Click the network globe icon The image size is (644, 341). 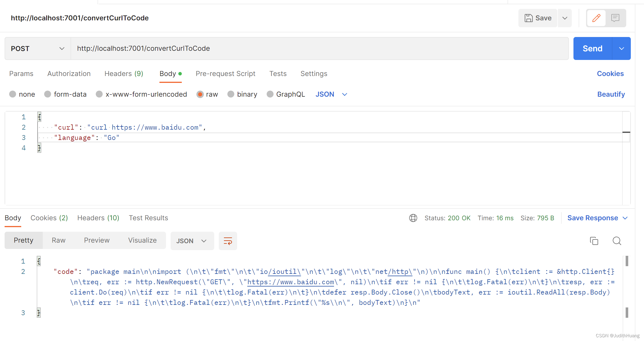click(x=413, y=218)
